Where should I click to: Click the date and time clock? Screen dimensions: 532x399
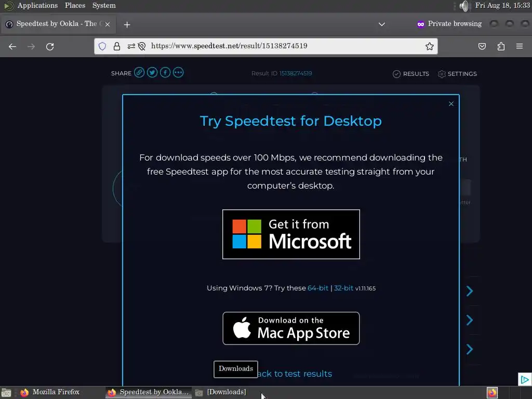(502, 5)
